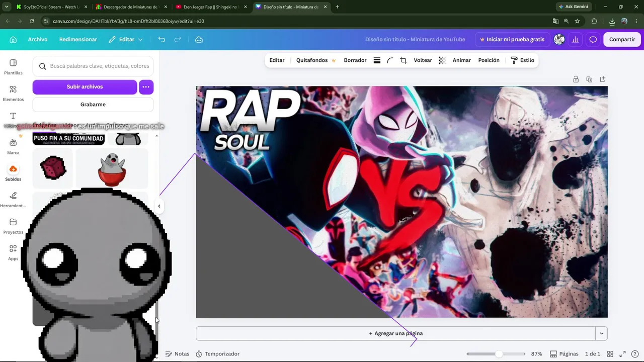Go to the Canva home icon

click(x=13, y=40)
